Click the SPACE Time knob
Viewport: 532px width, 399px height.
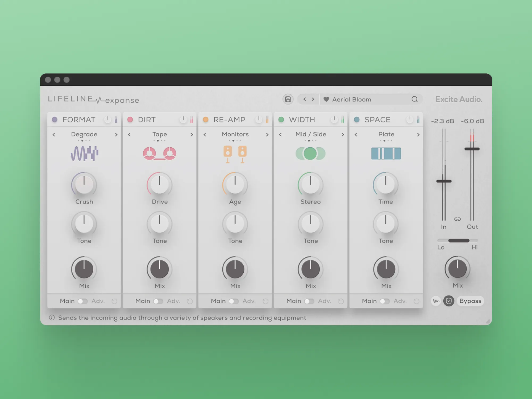pos(386,184)
